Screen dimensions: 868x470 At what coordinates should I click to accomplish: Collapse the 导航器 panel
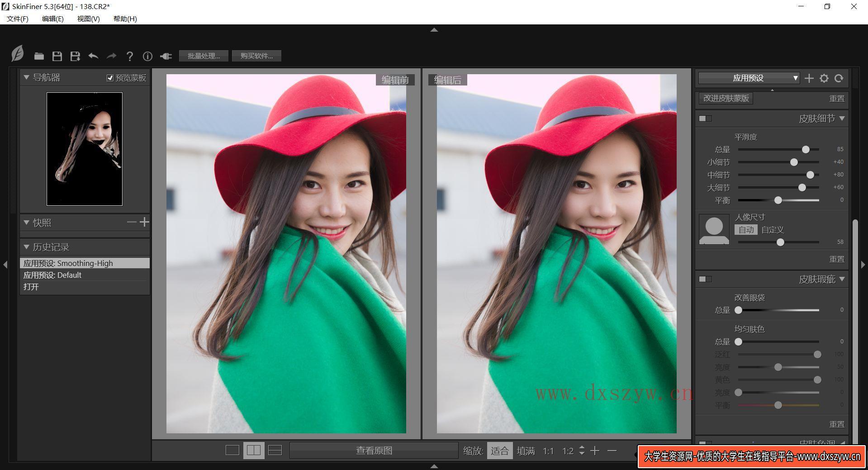(x=26, y=77)
